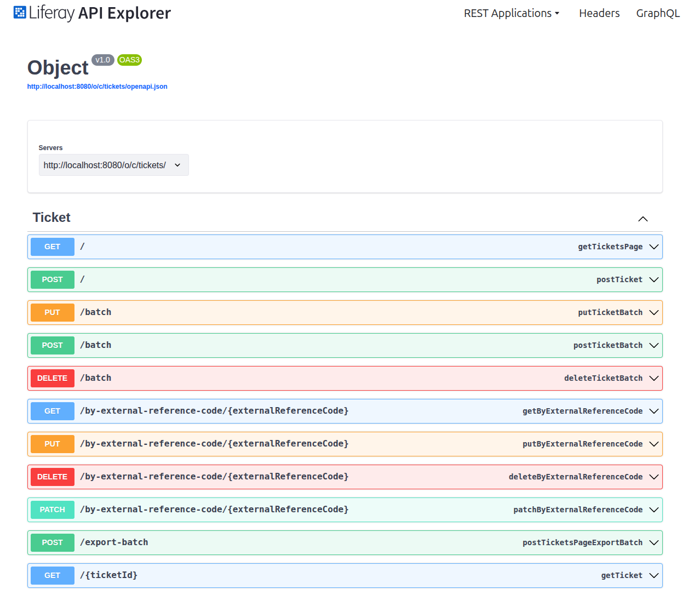Click the v1.0 version badge
The image size is (700, 589).
point(103,60)
